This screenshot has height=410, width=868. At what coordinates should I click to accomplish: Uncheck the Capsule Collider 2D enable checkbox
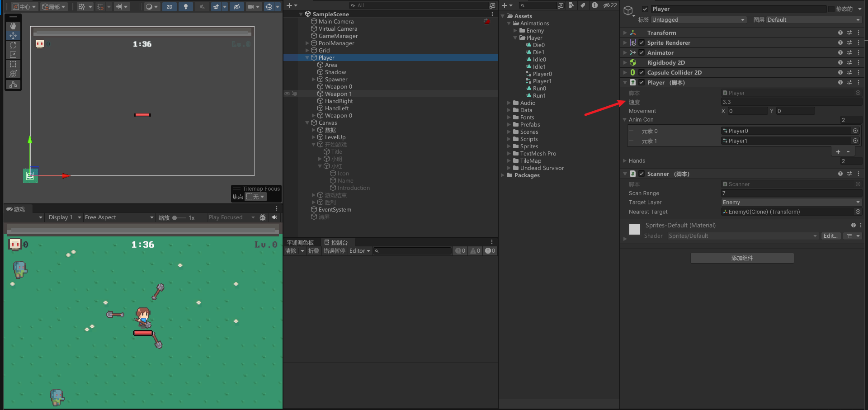point(641,72)
